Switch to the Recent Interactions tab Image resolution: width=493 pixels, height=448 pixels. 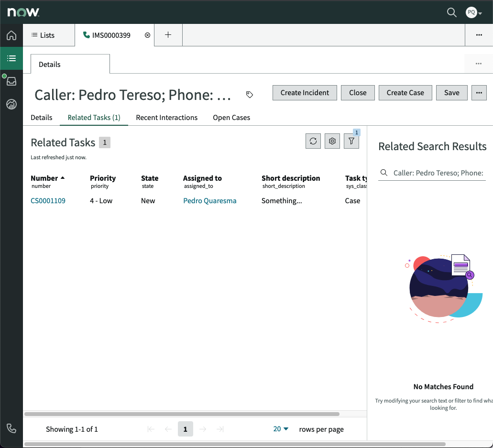point(166,117)
